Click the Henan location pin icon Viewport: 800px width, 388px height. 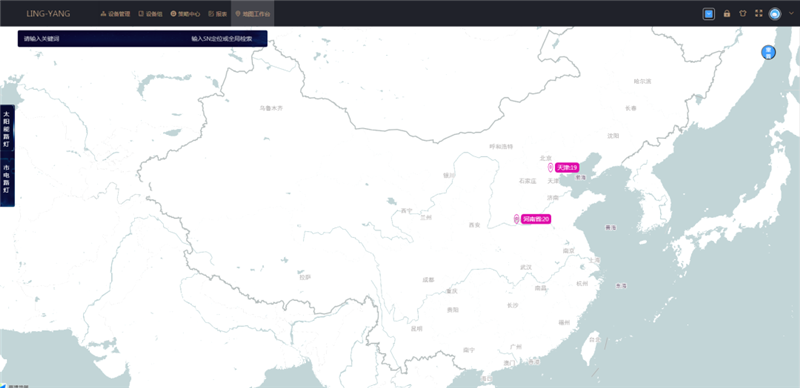click(x=516, y=219)
